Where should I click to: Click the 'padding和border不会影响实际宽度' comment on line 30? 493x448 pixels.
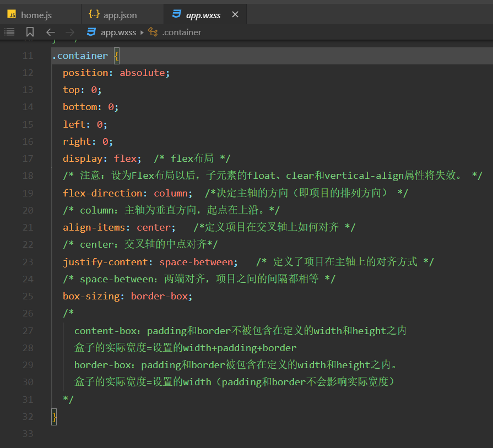(x=235, y=382)
